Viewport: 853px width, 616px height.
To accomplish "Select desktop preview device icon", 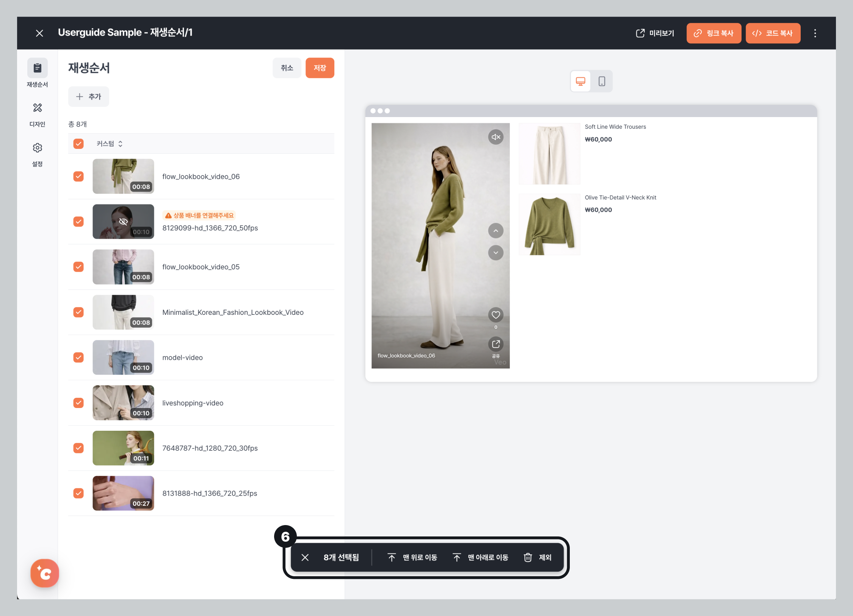I will click(580, 81).
